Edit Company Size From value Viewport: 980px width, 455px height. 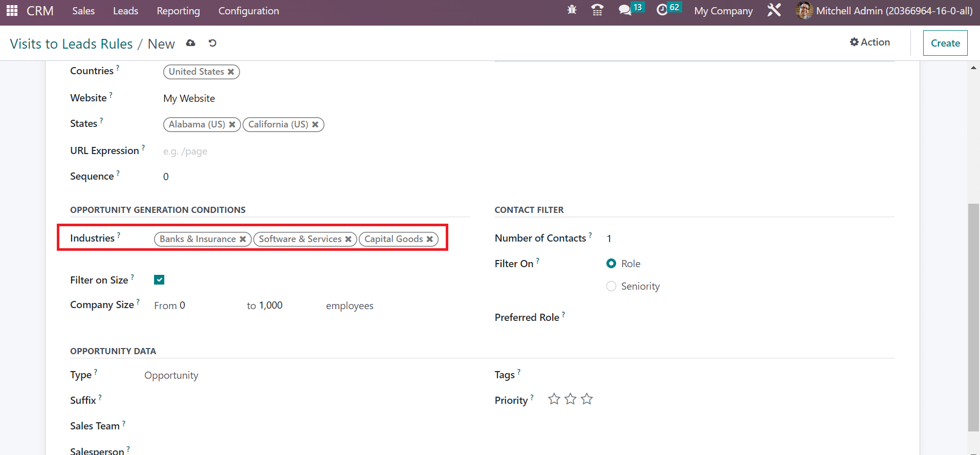tap(210, 306)
